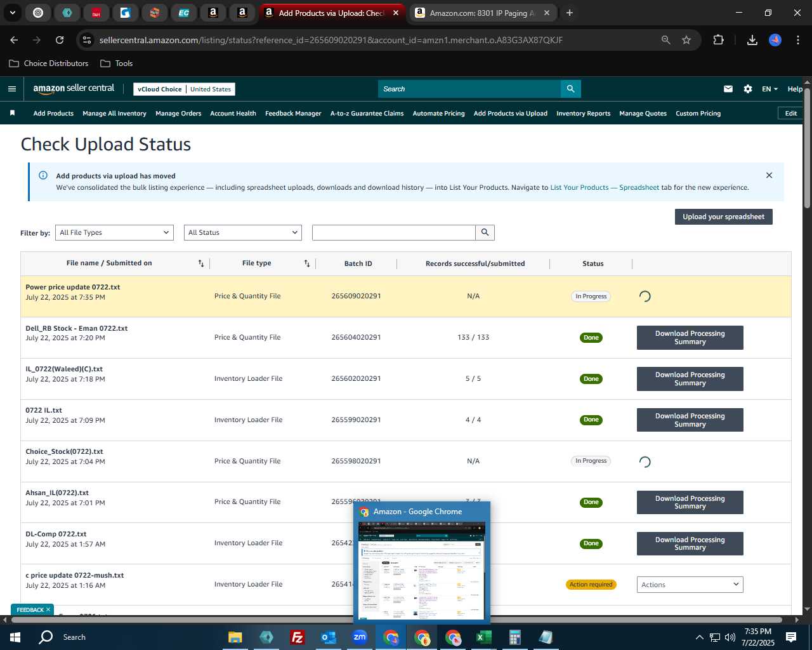Click the top Seller Central search box
The image size is (812, 650).
tap(469, 89)
